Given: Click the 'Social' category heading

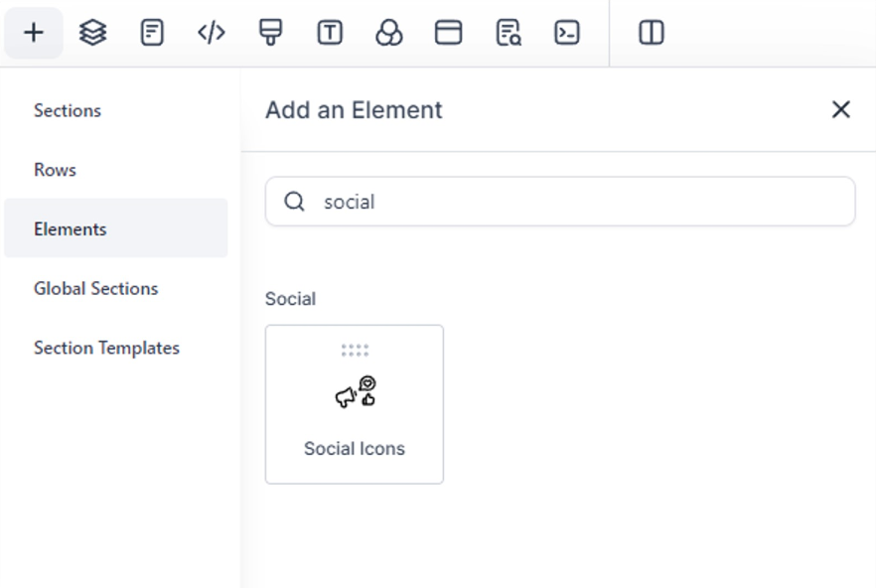Looking at the screenshot, I should tap(290, 299).
